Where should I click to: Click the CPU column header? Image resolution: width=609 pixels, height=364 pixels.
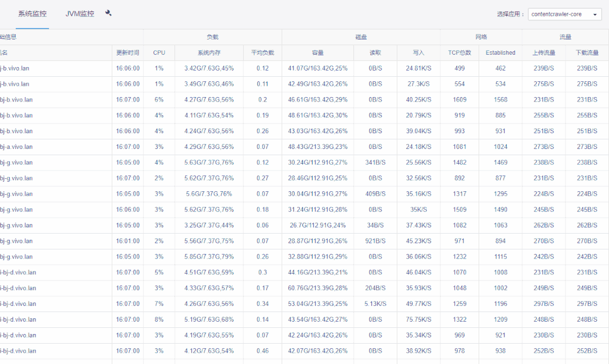pyautogui.click(x=159, y=52)
